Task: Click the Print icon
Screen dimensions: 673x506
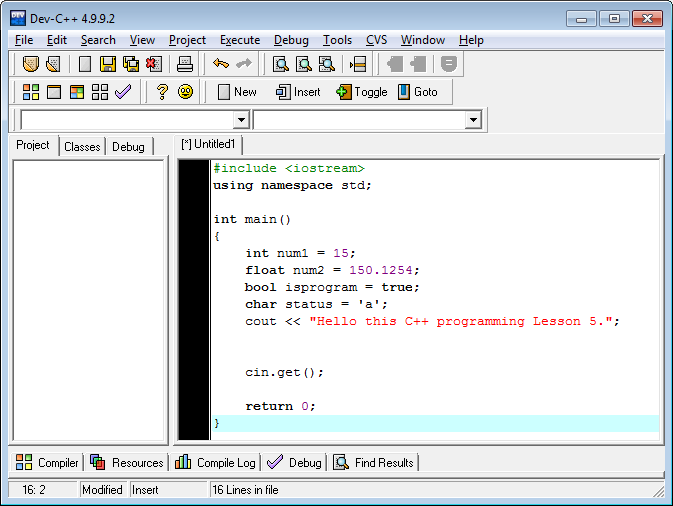Action: pos(185,64)
